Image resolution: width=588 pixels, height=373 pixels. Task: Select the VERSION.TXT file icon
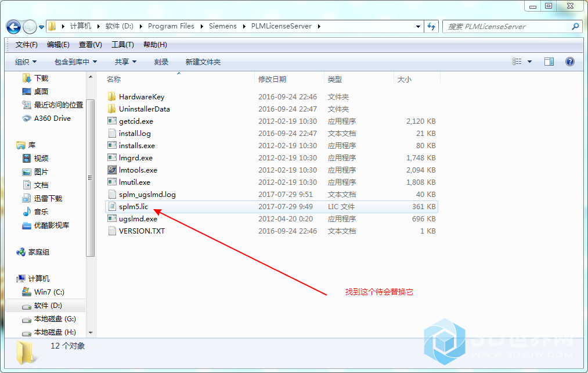coord(112,231)
